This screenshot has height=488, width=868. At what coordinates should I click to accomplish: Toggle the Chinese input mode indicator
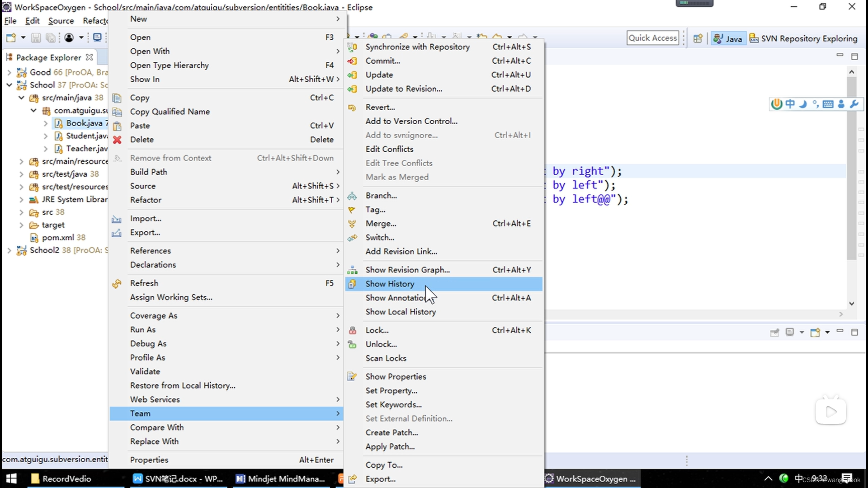point(790,104)
